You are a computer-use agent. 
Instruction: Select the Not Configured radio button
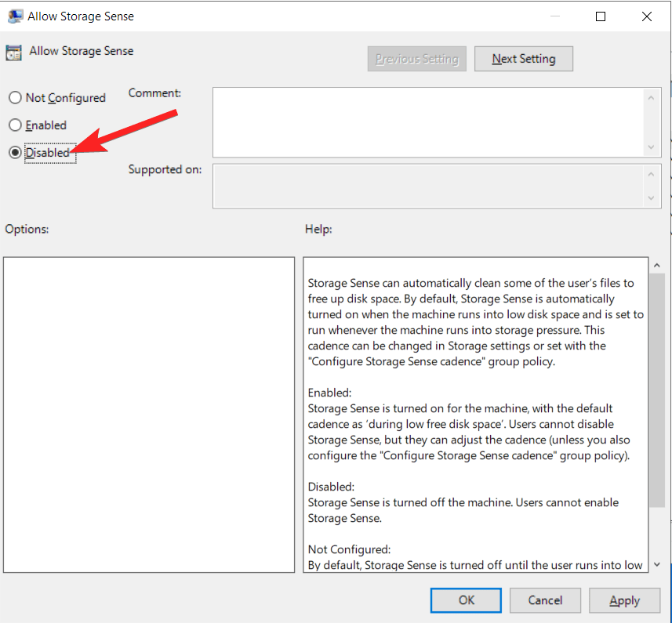click(x=15, y=98)
